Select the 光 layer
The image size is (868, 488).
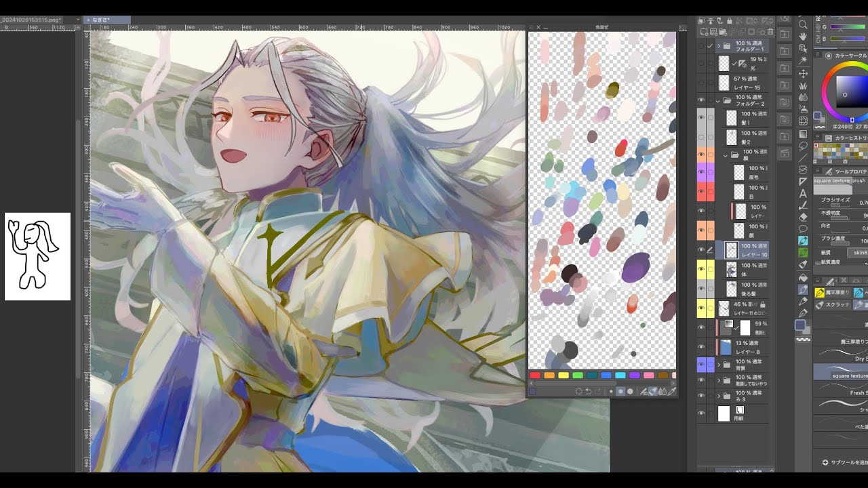[x=743, y=64]
